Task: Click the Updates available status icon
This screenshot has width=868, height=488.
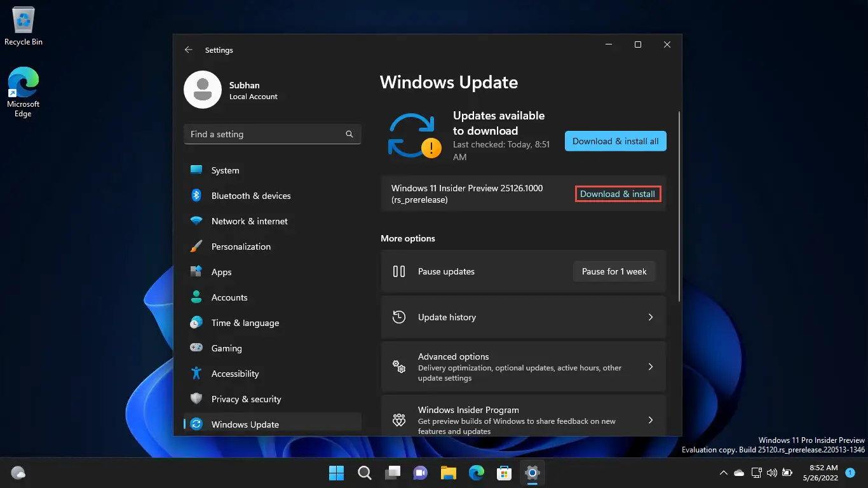Action: click(414, 135)
